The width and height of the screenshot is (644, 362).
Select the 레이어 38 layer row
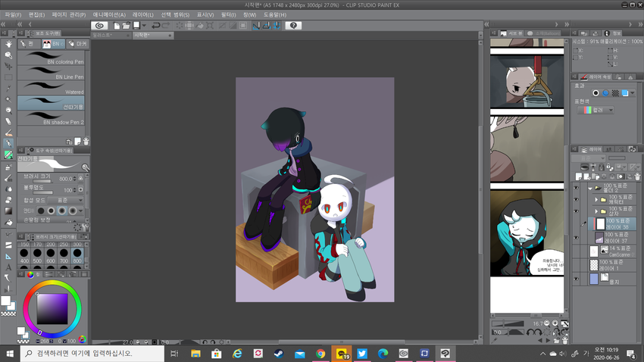click(612, 223)
